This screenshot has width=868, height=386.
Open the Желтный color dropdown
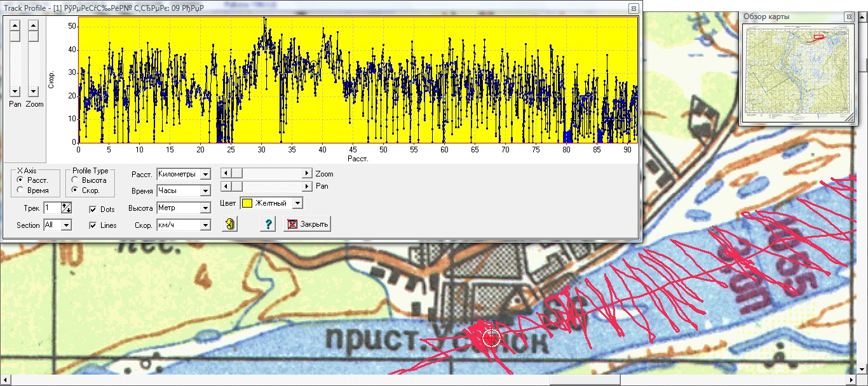pyautogui.click(x=297, y=203)
